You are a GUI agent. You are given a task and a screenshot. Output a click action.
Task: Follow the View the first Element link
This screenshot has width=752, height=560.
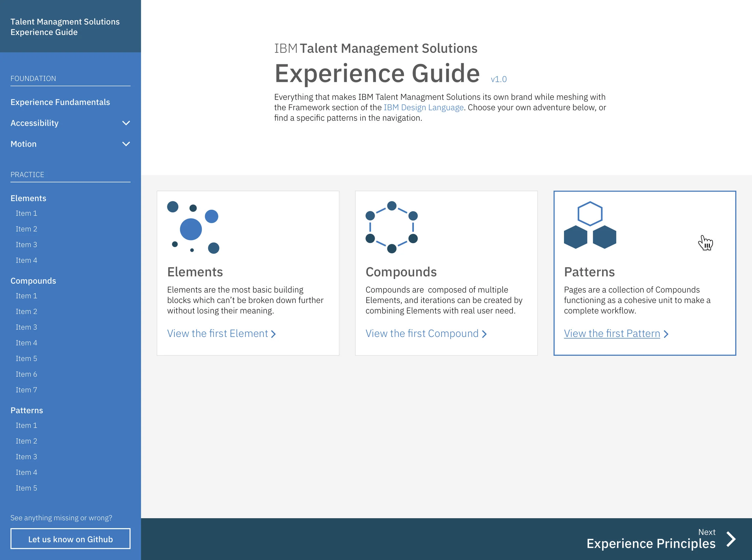217,333
